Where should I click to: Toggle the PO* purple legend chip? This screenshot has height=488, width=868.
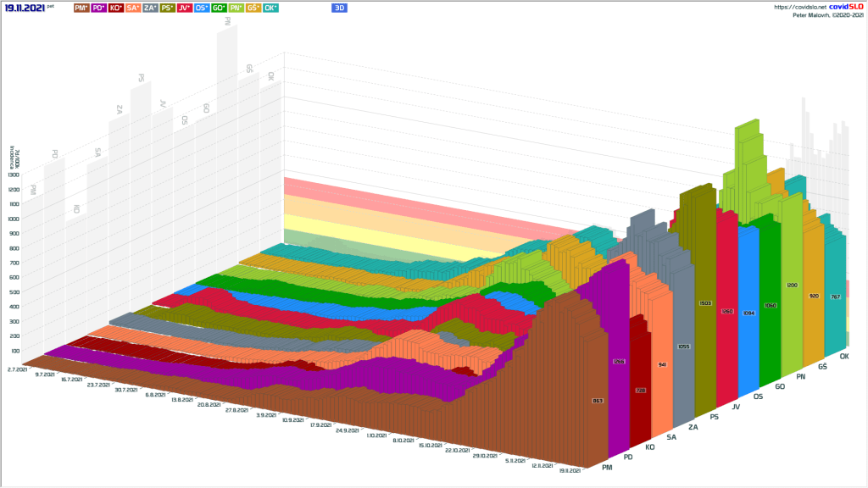coord(98,8)
